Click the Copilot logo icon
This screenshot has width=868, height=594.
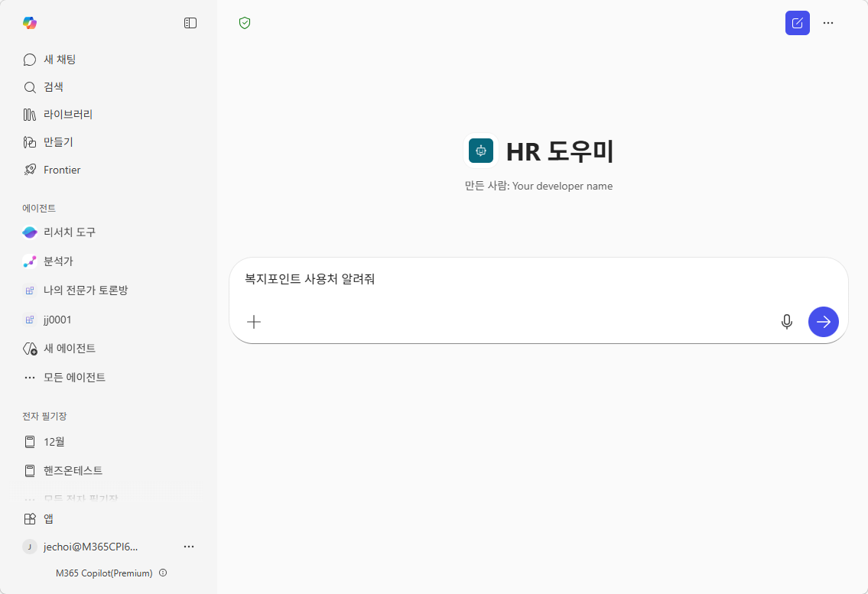[x=30, y=23]
